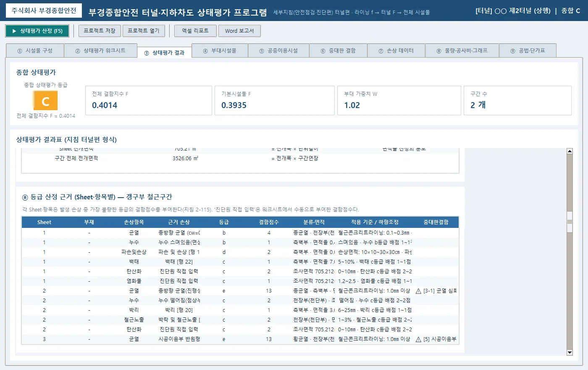Open the ⑦ 손상 데이터 tab
588x370 pixels.
pyautogui.click(x=396, y=50)
